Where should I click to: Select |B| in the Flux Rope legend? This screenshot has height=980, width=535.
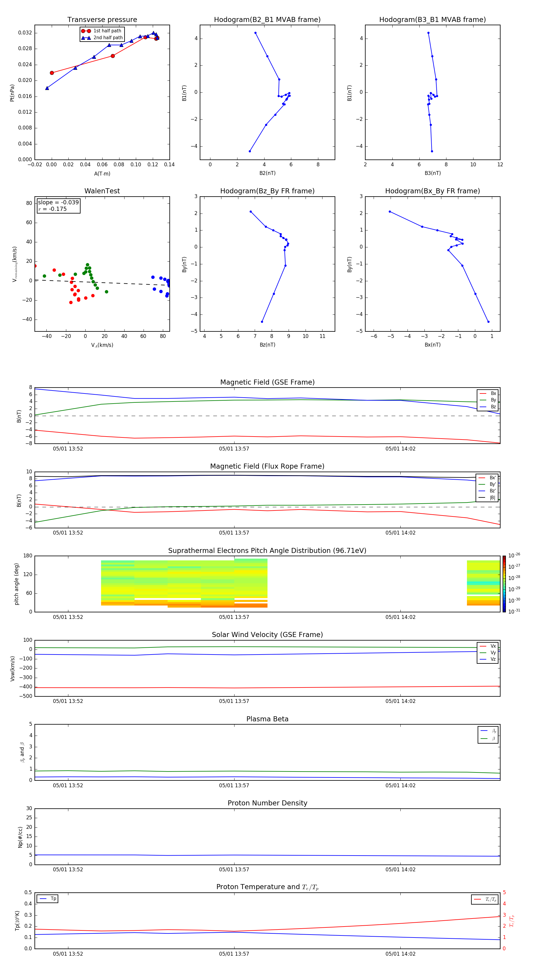pos(487,498)
